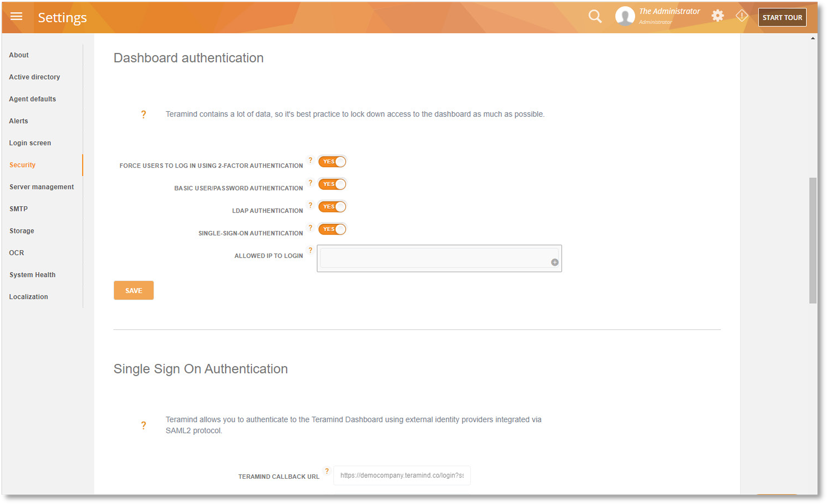827x504 pixels.
Task: Open System Health section
Action: 33,275
